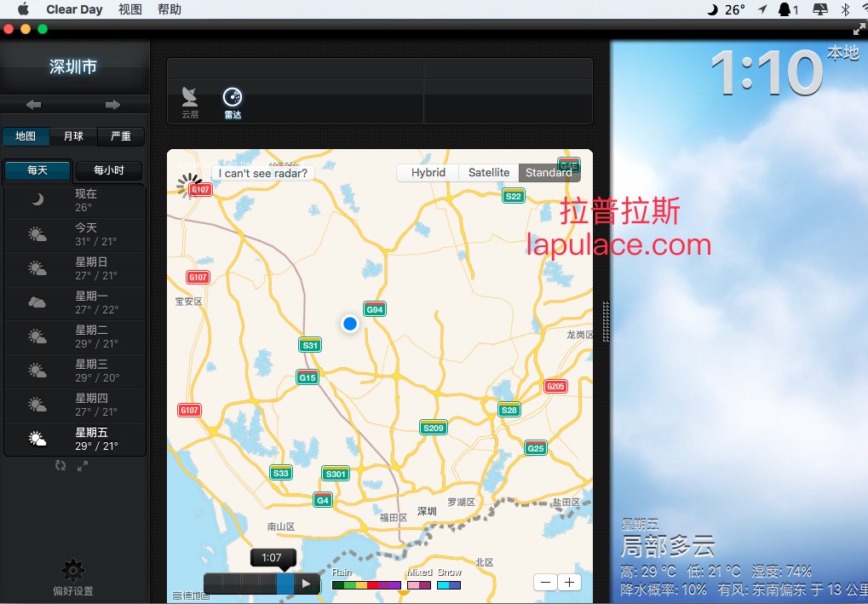Click the blue current location dot on the map
This screenshot has width=868, height=604.
pyautogui.click(x=350, y=324)
